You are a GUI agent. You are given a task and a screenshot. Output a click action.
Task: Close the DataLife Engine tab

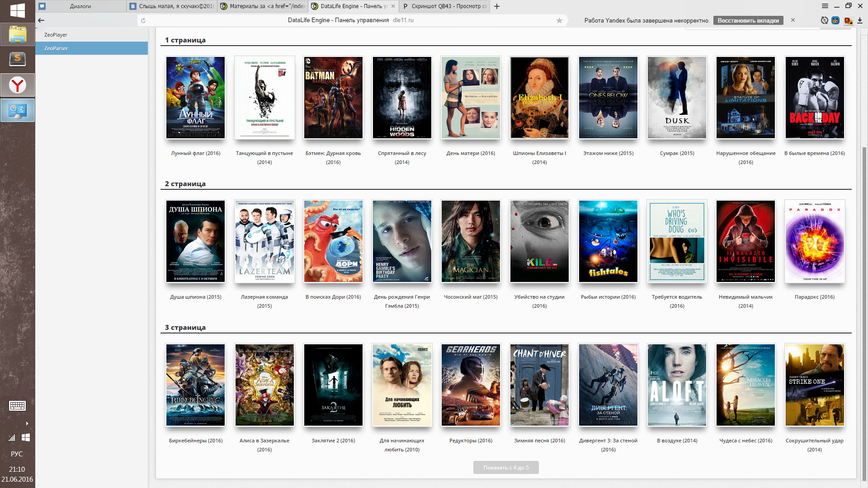[393, 6]
